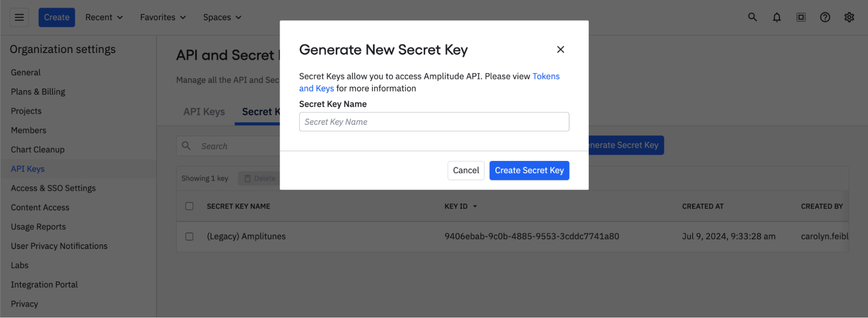
Task: Open the hamburger navigation menu
Action: point(20,17)
